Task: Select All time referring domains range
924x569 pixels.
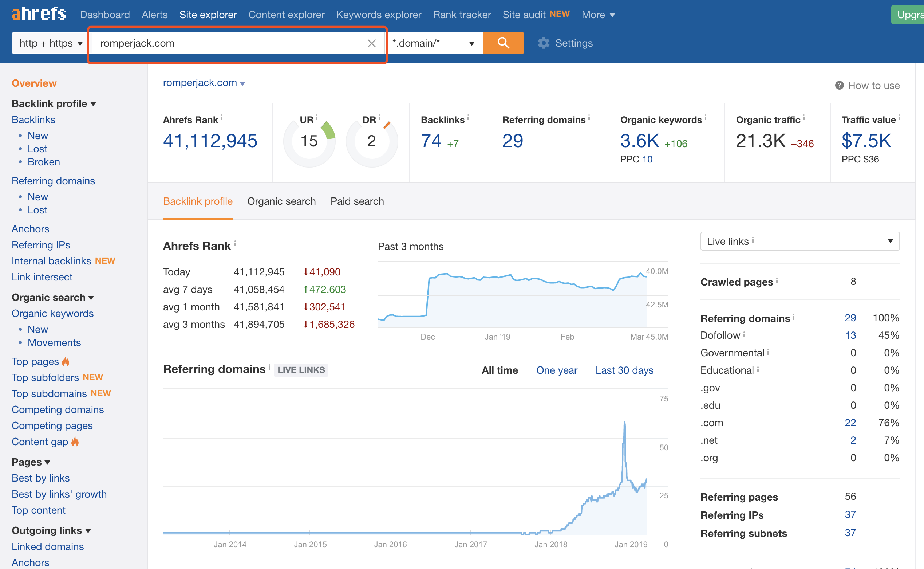Action: pyautogui.click(x=500, y=370)
